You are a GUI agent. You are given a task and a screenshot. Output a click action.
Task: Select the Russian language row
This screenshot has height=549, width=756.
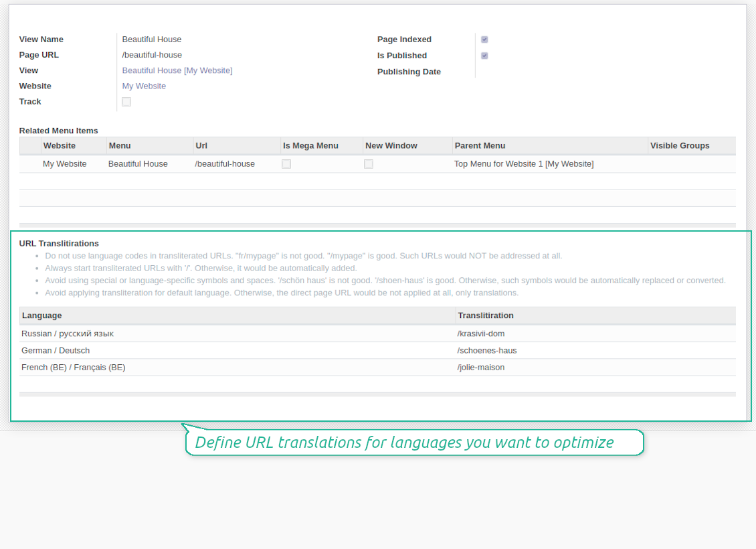click(x=377, y=334)
